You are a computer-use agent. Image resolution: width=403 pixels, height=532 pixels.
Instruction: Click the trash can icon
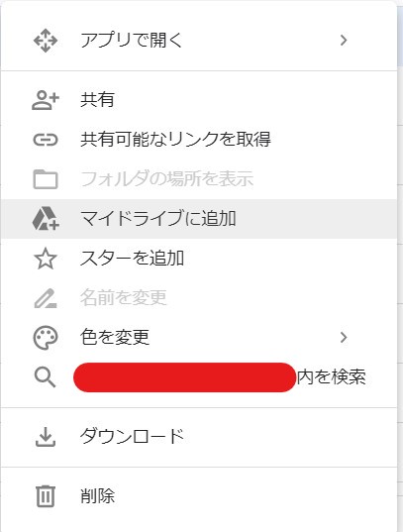(46, 496)
